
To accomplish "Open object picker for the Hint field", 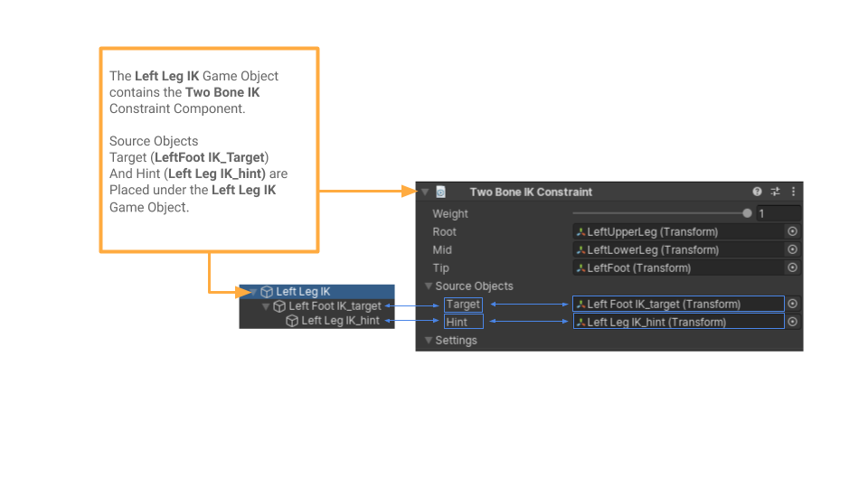I will coord(792,322).
